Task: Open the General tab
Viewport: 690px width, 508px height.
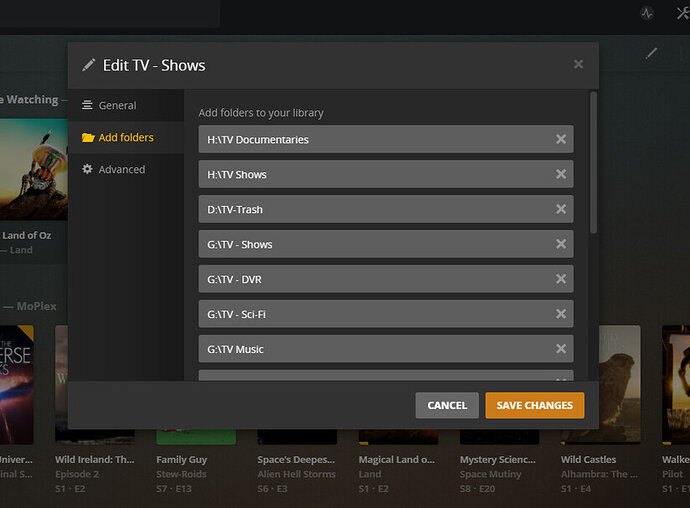Action: pyautogui.click(x=126, y=105)
